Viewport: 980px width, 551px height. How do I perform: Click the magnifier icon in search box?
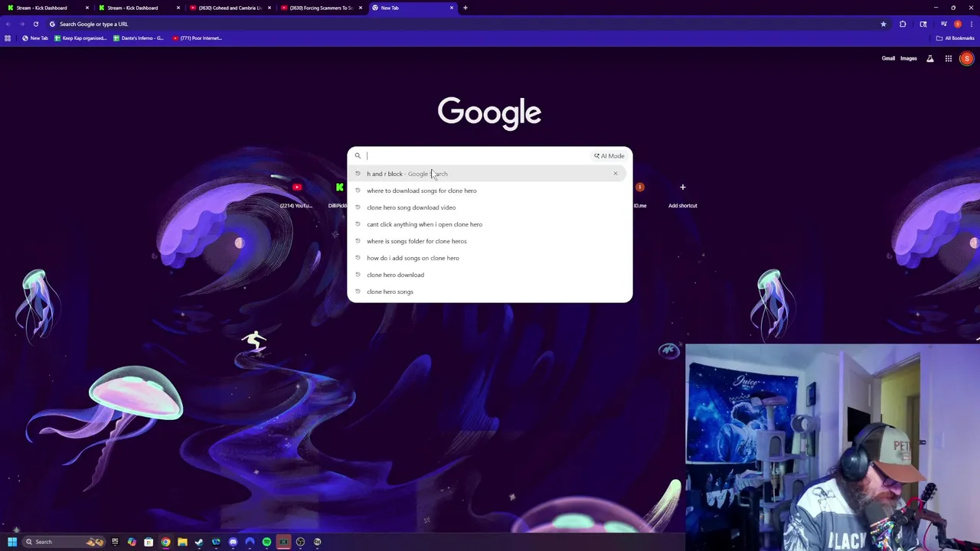click(358, 156)
